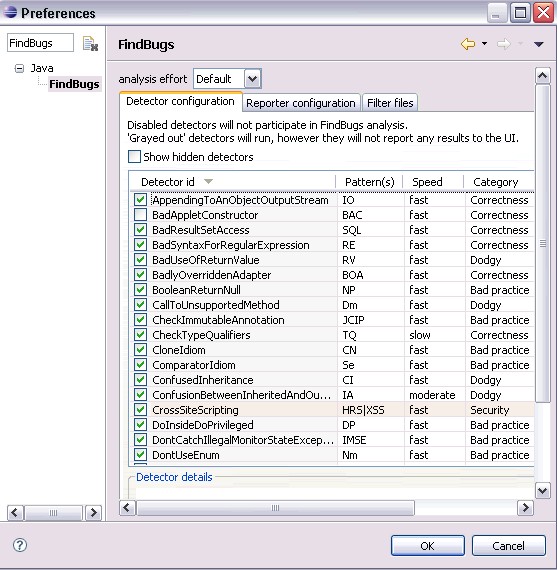Screen dimensions: 557x570
Task: Click the IMSE pattern cell
Action: coord(354,440)
